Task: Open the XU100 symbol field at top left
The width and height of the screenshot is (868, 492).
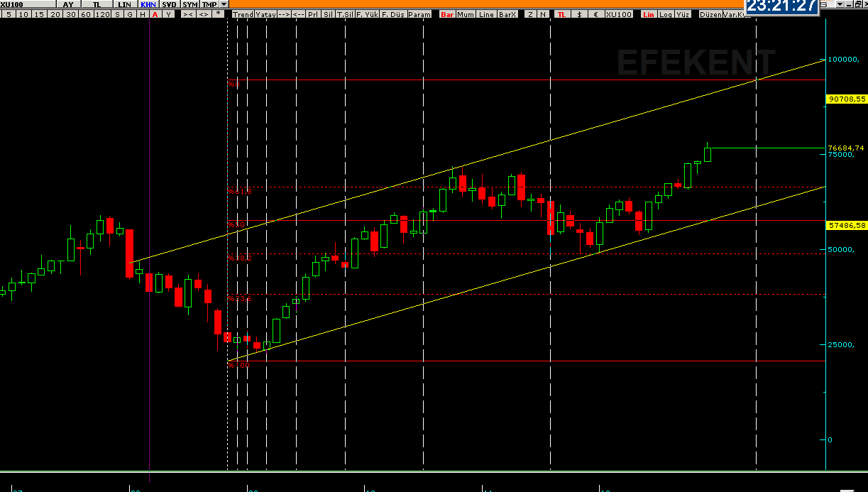Action: 28,4
